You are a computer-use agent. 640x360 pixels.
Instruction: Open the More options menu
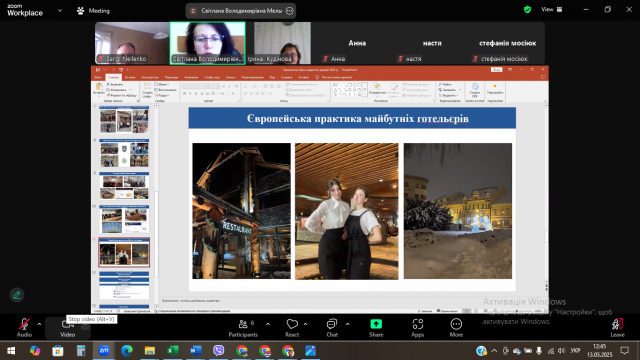(456, 328)
